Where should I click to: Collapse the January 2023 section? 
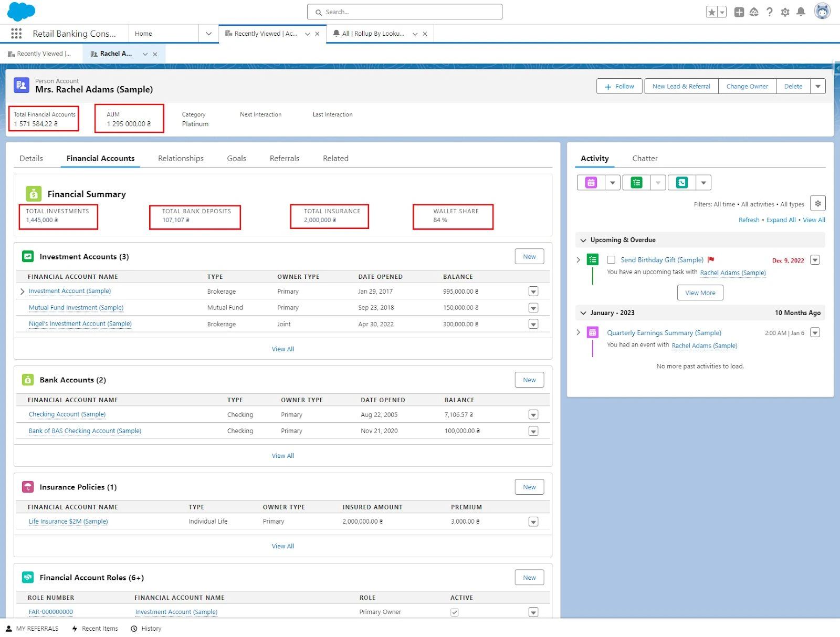point(583,313)
